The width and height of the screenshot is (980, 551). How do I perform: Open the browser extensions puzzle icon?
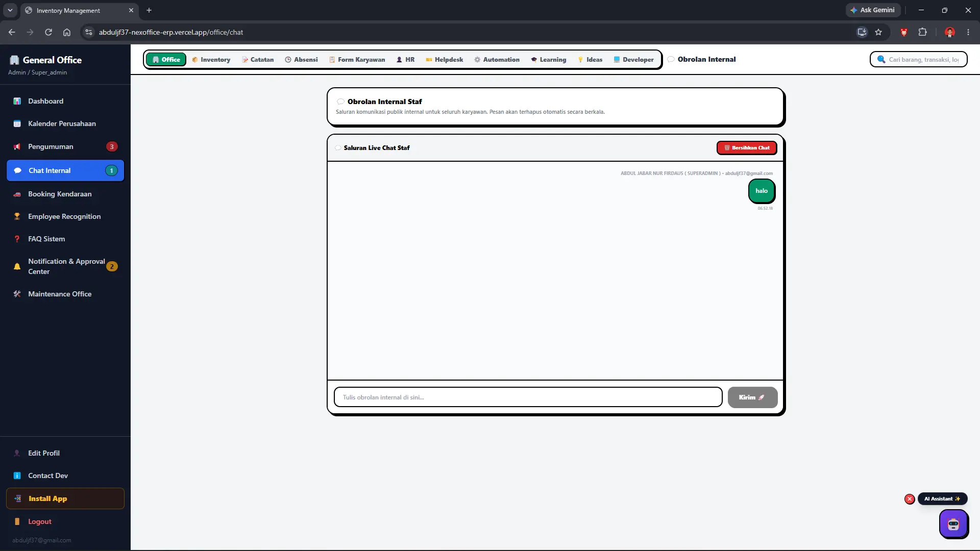pos(922,32)
